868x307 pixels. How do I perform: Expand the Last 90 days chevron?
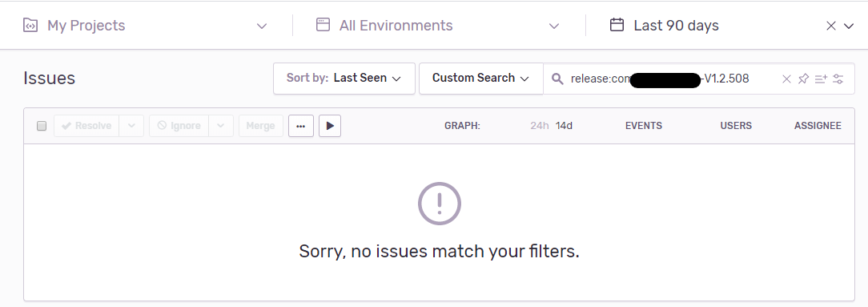(x=849, y=26)
